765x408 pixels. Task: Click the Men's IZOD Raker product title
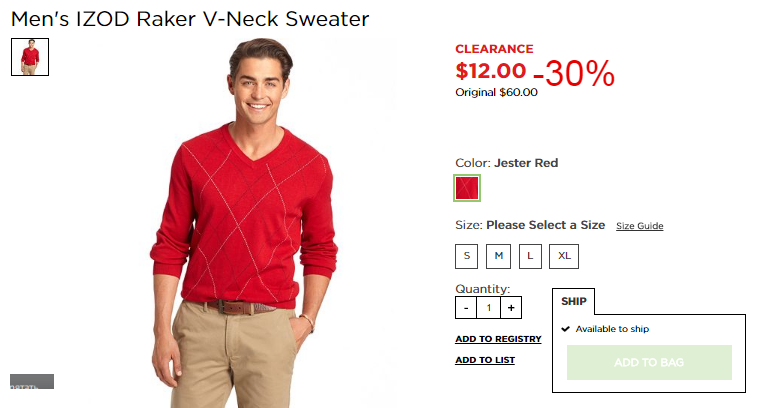(190, 19)
